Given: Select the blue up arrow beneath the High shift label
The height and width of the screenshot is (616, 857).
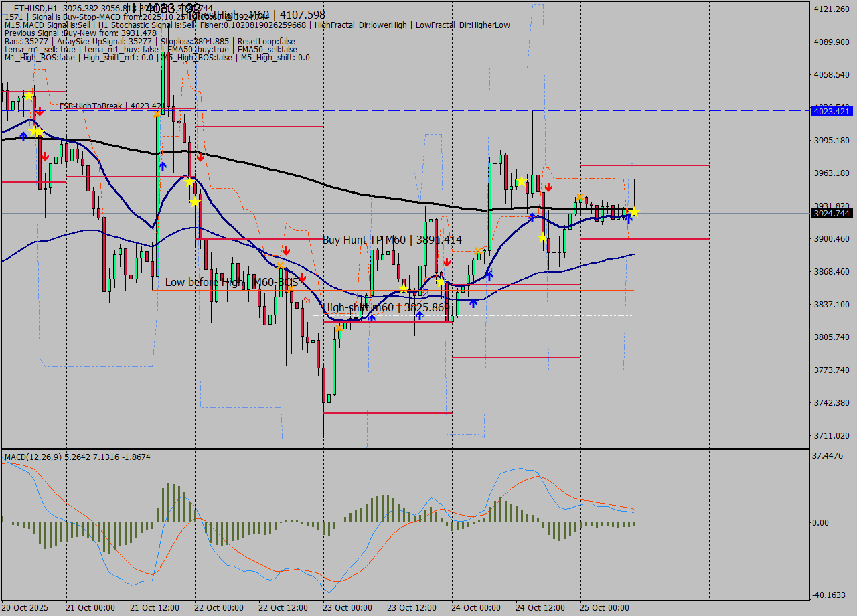Looking at the screenshot, I should [419, 315].
